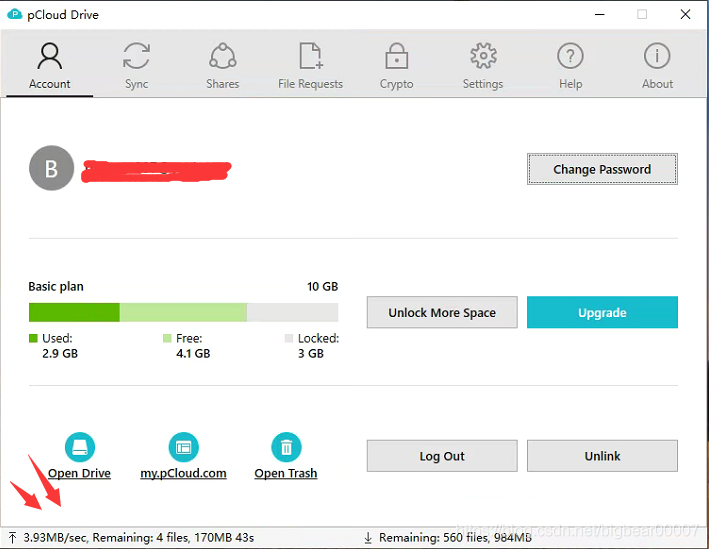Open the Open Trash link text

[286, 473]
